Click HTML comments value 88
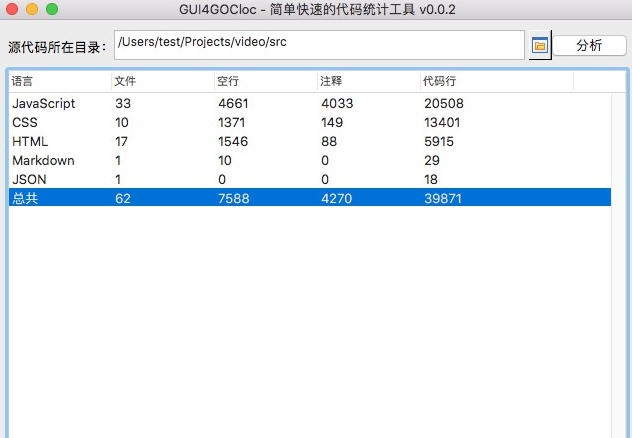 (329, 141)
